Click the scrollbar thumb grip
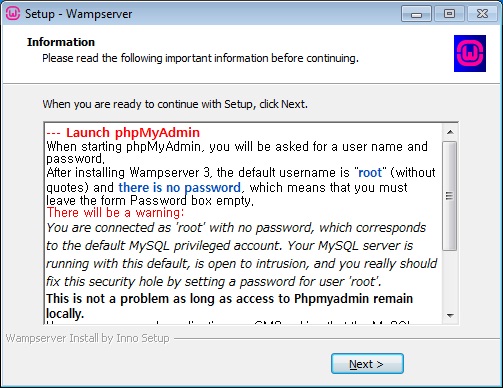This screenshot has height=388, width=503. (450, 196)
